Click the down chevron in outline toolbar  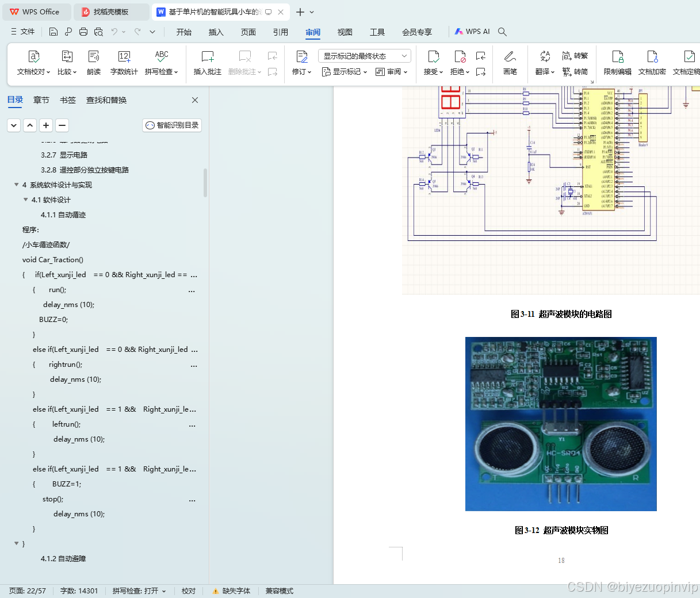14,125
